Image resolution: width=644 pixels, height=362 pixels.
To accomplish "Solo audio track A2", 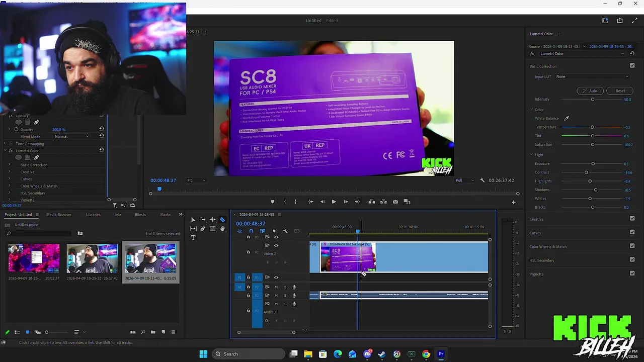I will pos(285,295).
